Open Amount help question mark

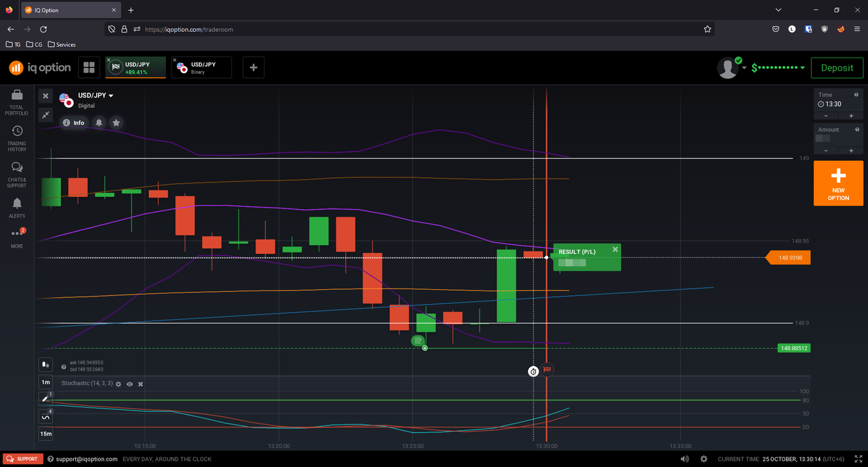coord(857,130)
